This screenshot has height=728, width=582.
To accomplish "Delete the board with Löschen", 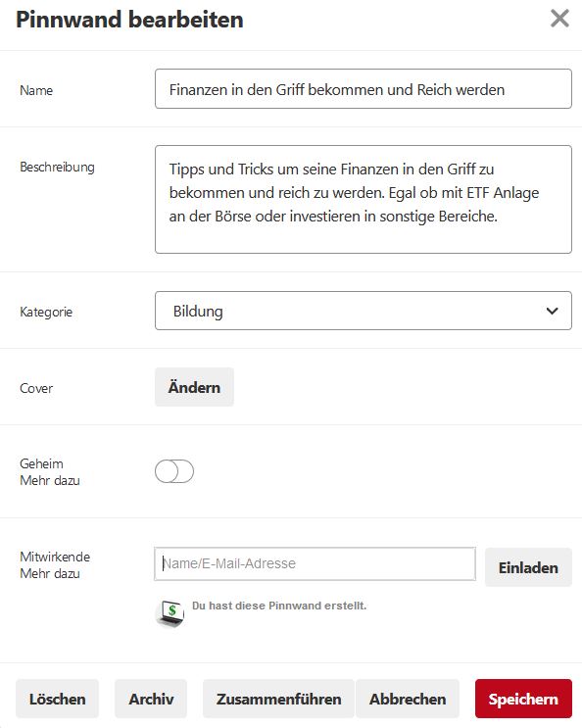I will pyautogui.click(x=57, y=699).
